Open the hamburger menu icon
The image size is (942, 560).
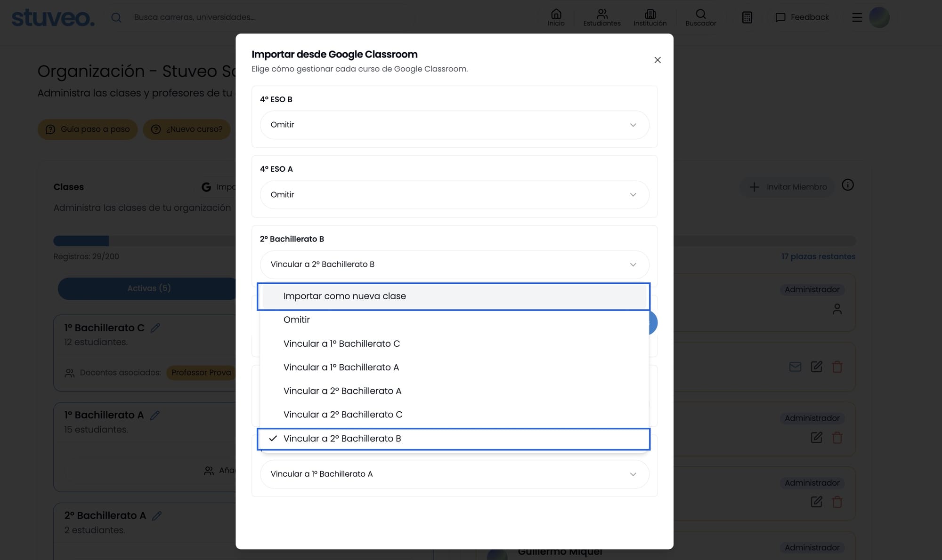point(857,17)
